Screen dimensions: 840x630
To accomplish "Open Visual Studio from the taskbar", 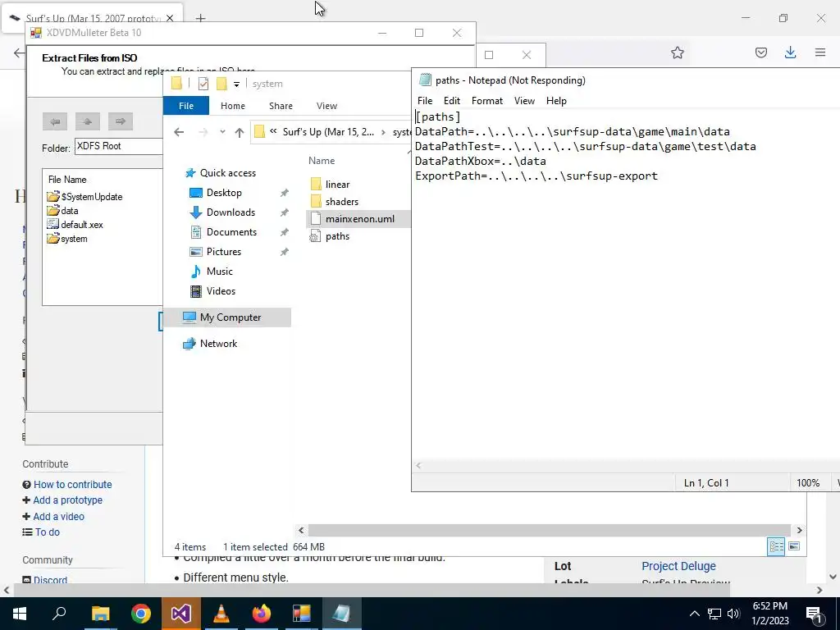I will (x=181, y=614).
